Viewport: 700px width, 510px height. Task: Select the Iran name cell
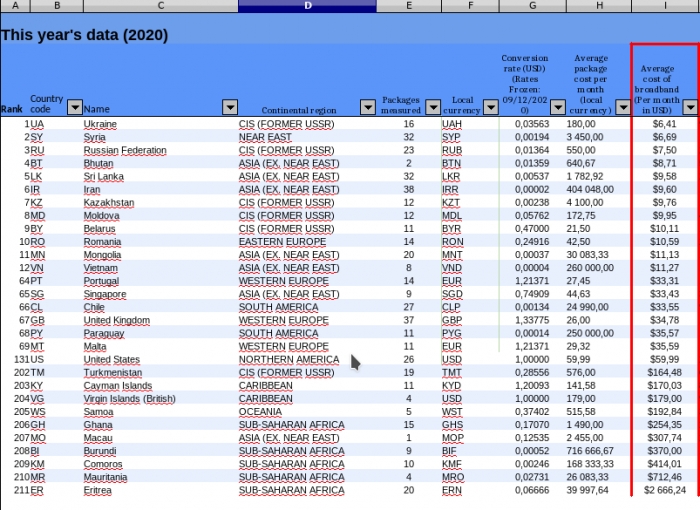point(161,189)
